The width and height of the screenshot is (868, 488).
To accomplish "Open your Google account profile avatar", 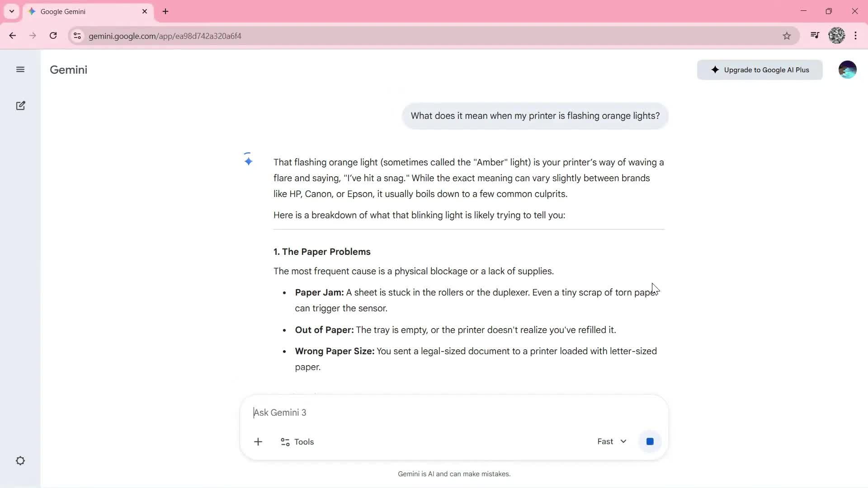I will (x=848, y=69).
